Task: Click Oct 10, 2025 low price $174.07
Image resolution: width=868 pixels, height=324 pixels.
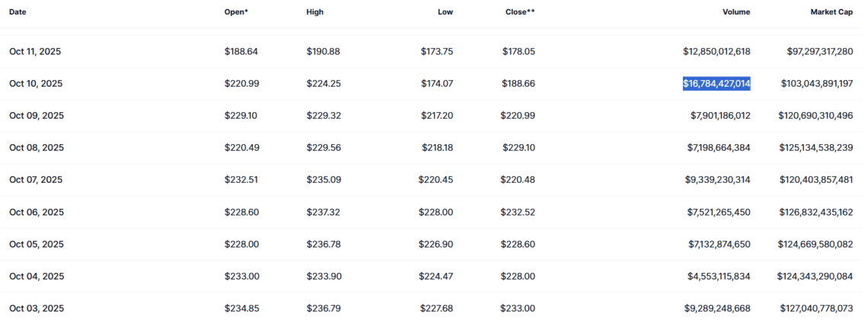Action: (437, 84)
